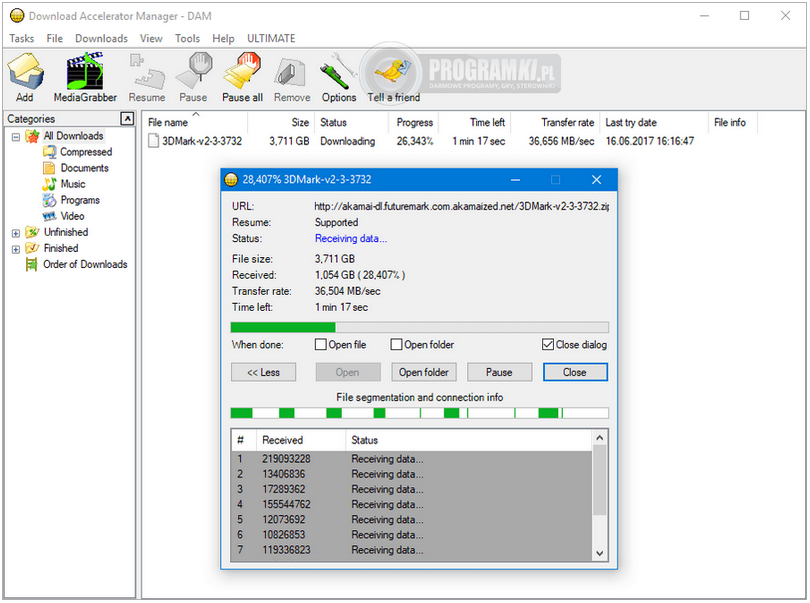Select connection row 4 with 155544762
The width and height of the screenshot is (810, 603).
[x=412, y=504]
